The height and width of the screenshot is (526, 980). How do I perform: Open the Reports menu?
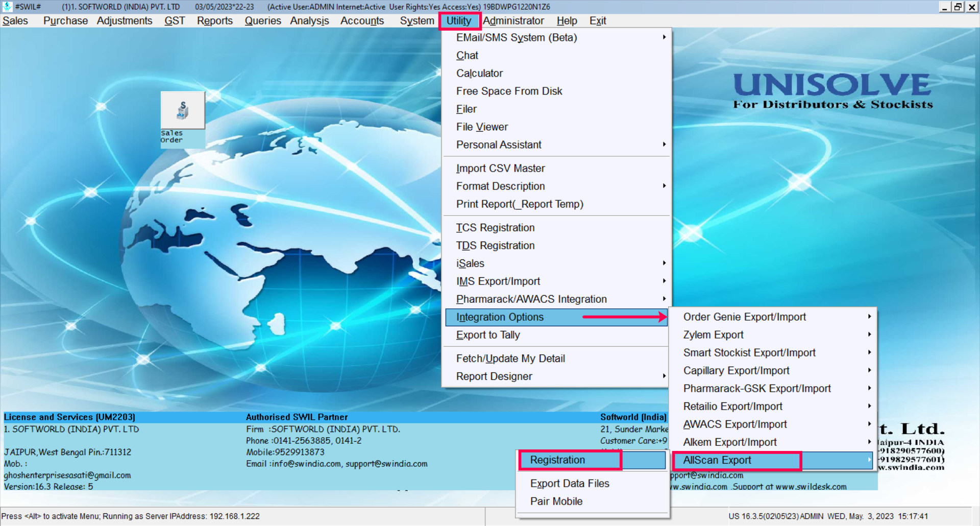(x=215, y=21)
